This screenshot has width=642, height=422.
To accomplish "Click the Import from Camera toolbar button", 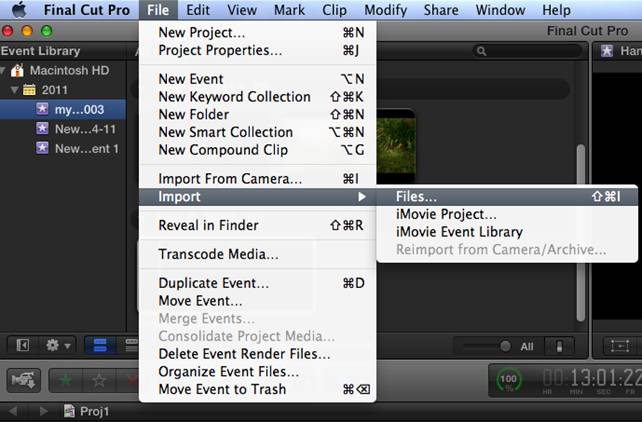I will pos(24,380).
